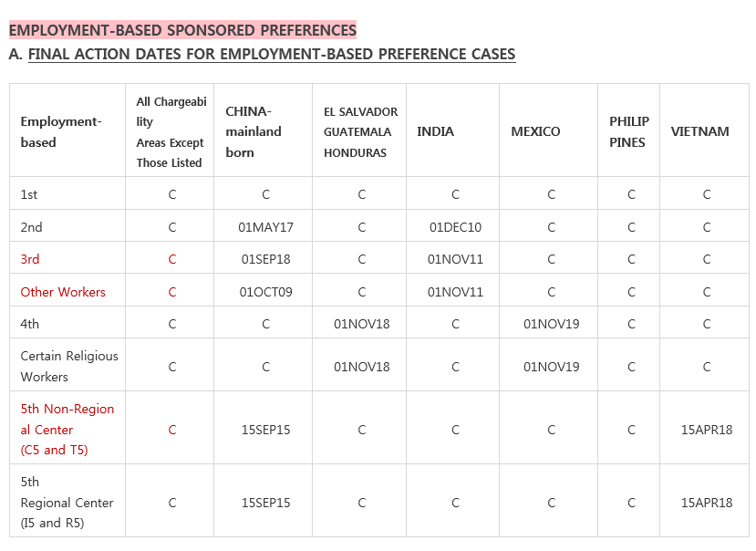This screenshot has height=551, width=756.
Task: Open the Final Action Dates underlined heading
Action: coord(272,54)
